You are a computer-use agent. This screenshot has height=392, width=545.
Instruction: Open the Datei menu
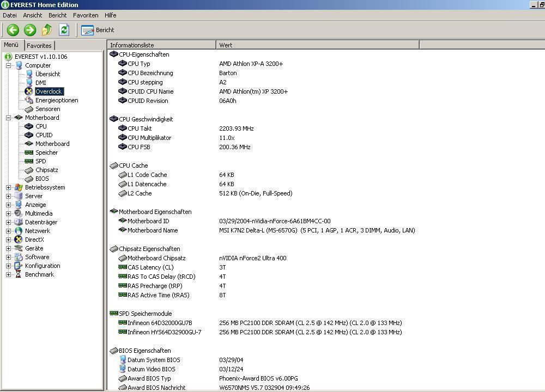point(10,15)
